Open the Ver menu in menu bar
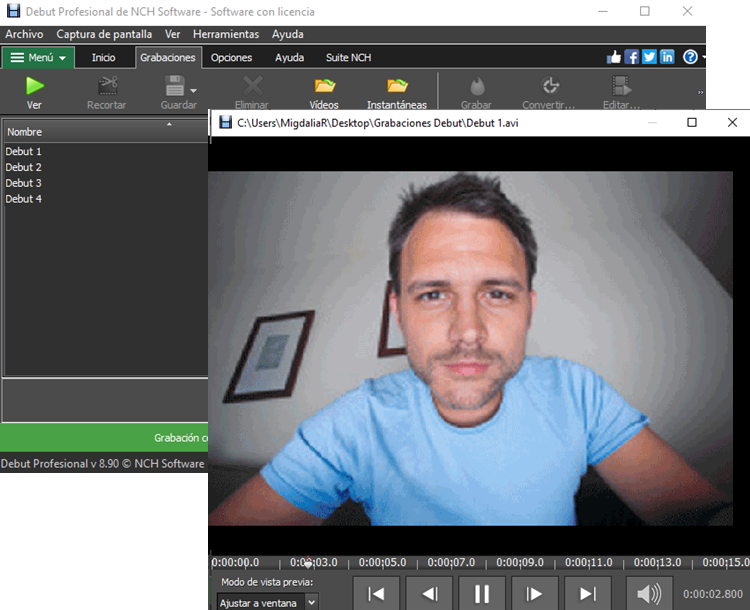The height and width of the screenshot is (610, 750). tap(172, 34)
